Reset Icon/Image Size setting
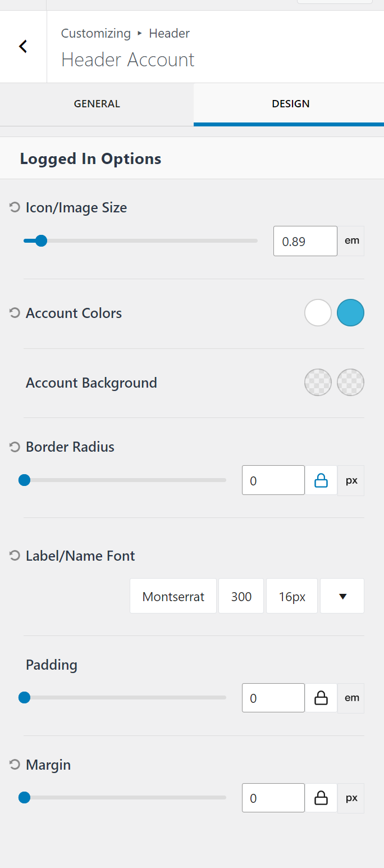 tap(15, 207)
